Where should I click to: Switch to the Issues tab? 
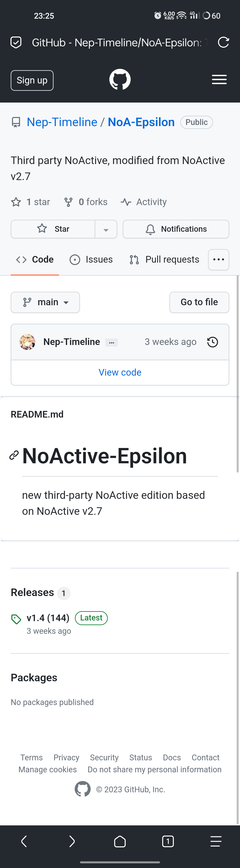pos(91,260)
